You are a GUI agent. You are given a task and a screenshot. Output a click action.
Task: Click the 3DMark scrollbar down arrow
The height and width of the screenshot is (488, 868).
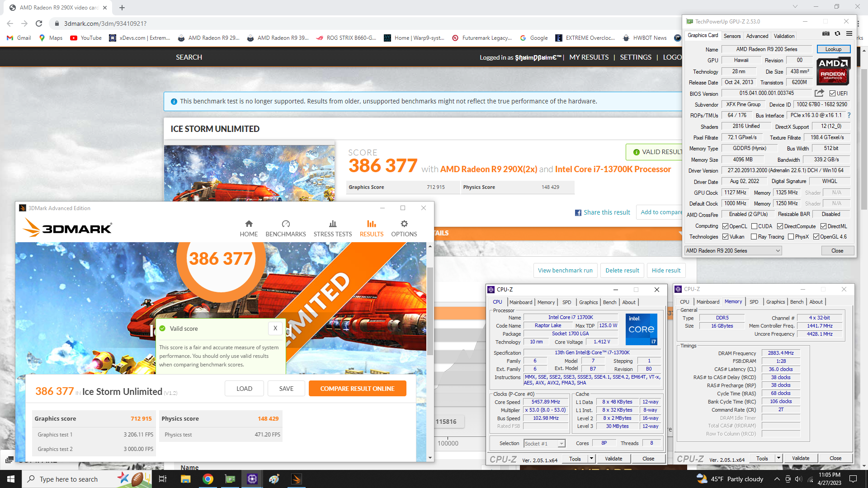point(430,458)
